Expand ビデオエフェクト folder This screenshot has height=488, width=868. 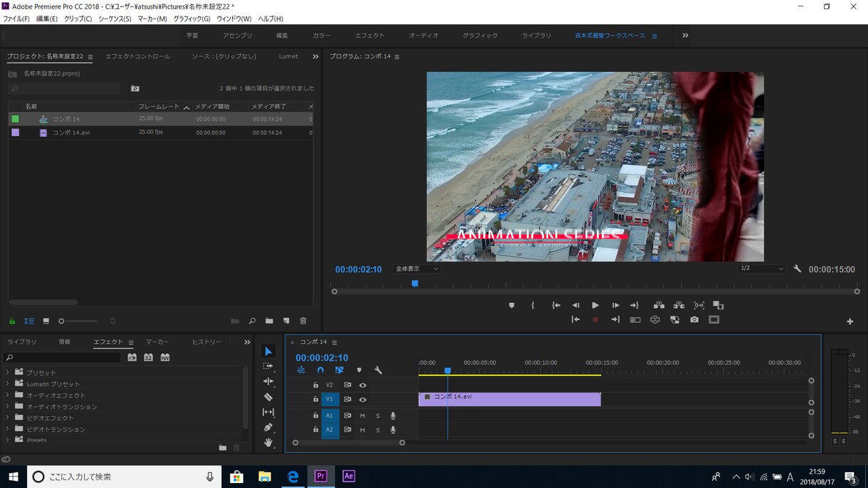click(x=8, y=418)
